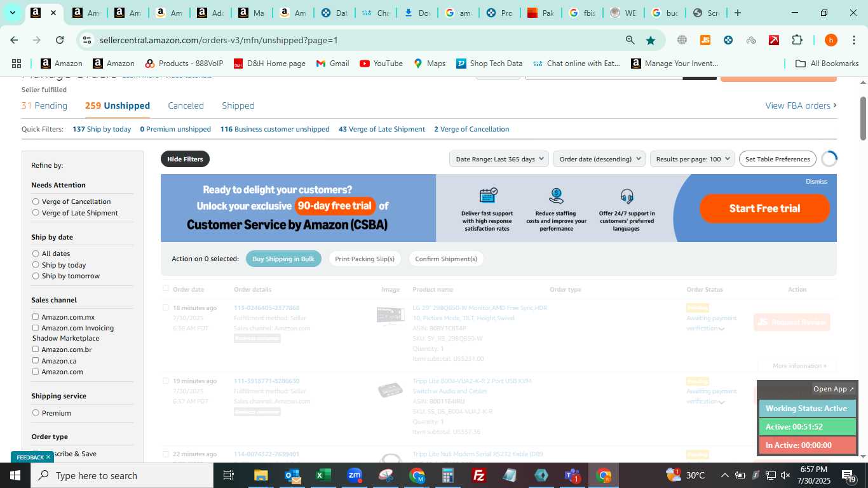Bookmark this page with the star icon
Screen dimensions: 868x488
(651, 40)
